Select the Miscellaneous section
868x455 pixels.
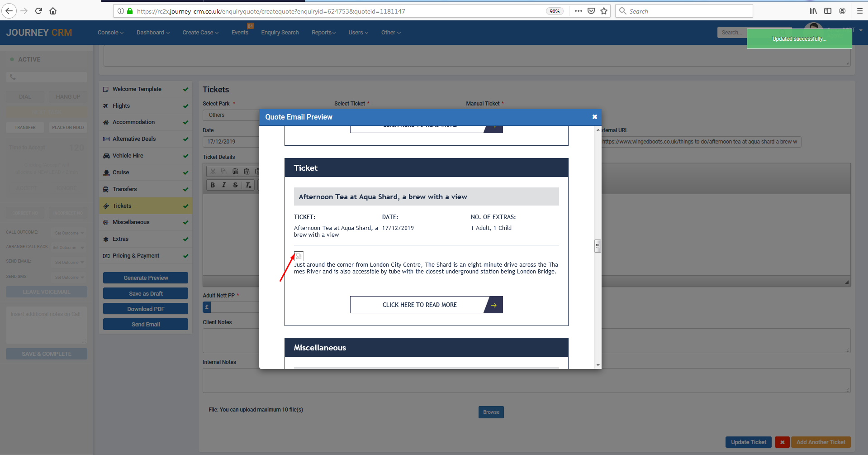[x=146, y=222]
